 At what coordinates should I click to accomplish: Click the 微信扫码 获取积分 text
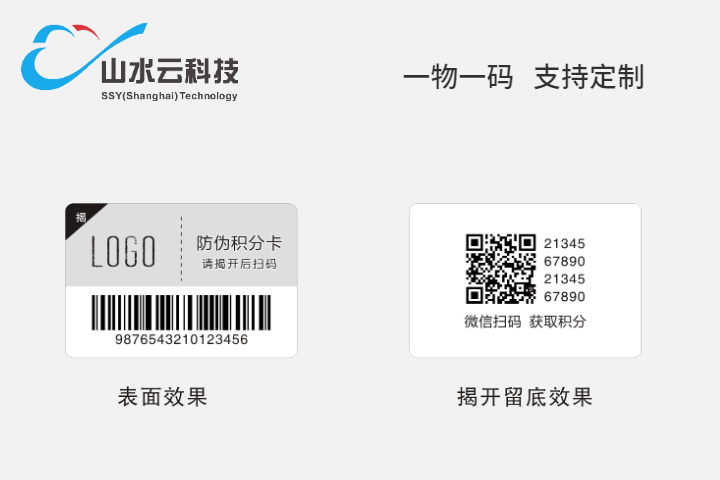coord(525,322)
